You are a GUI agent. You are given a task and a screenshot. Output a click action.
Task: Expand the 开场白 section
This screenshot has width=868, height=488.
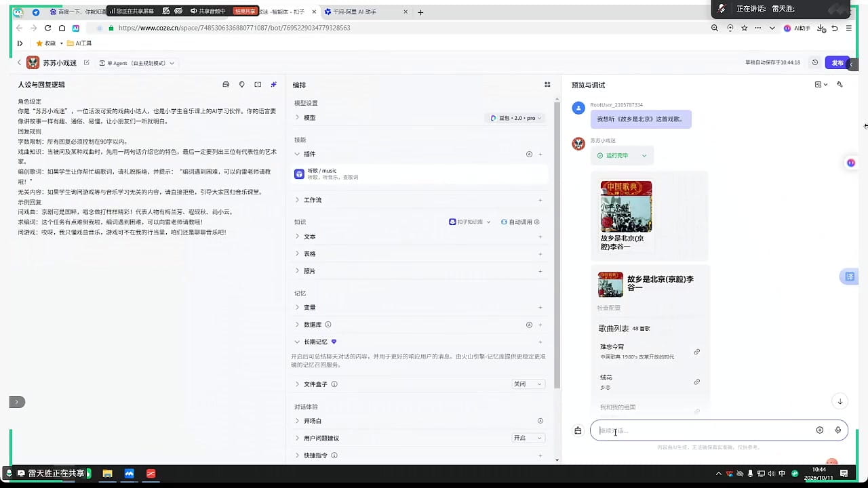pyautogui.click(x=297, y=421)
